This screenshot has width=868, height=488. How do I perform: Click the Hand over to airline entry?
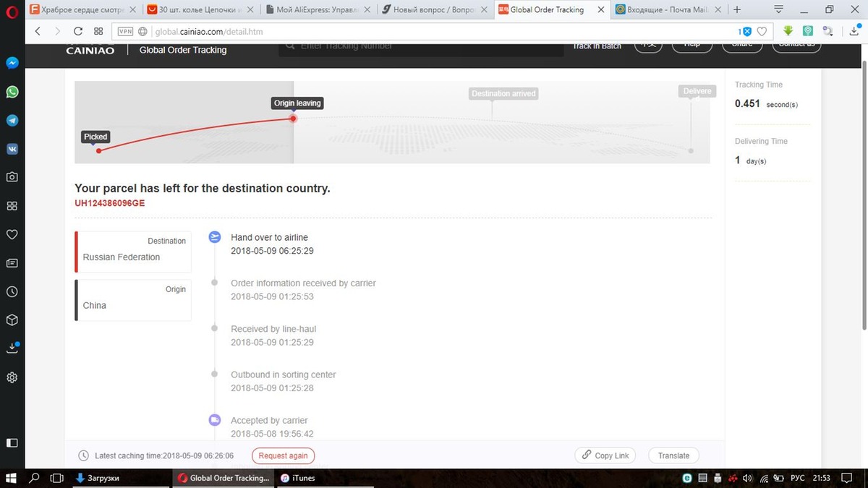[x=272, y=244]
